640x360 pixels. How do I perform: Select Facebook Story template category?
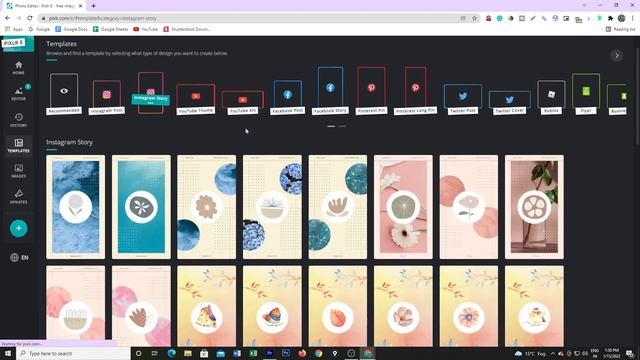coord(330,91)
